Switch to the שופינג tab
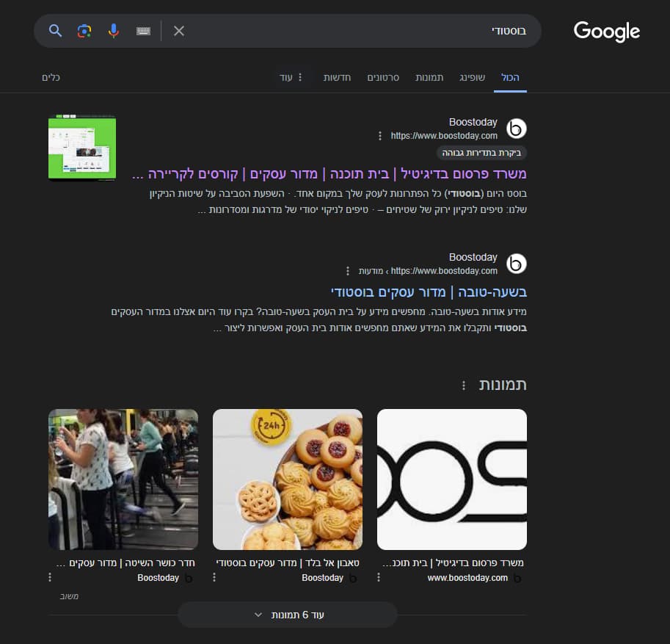Screen dimensions: 670x644 point(472,77)
